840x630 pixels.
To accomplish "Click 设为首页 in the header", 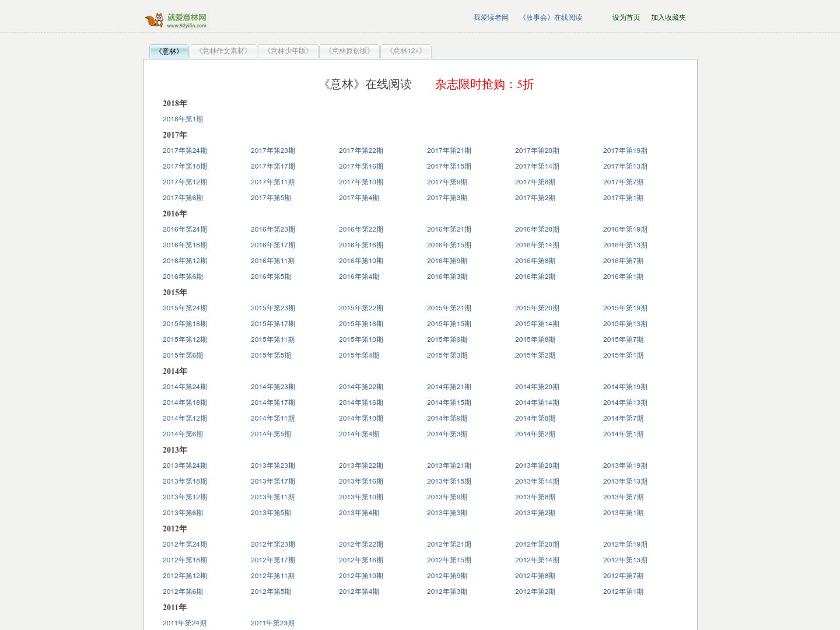I will (626, 17).
